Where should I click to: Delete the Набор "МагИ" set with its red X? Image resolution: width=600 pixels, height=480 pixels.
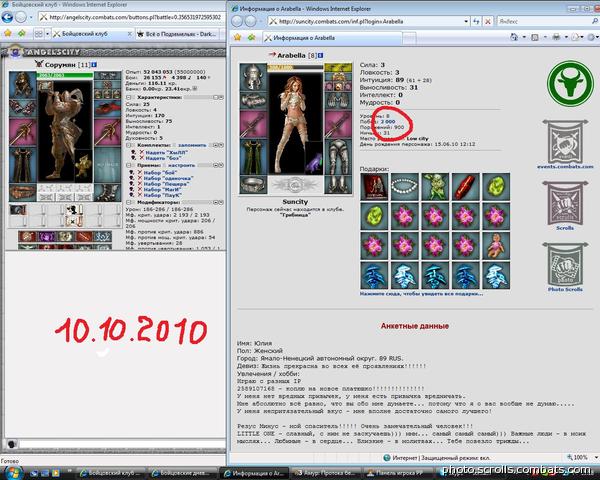coord(140,189)
